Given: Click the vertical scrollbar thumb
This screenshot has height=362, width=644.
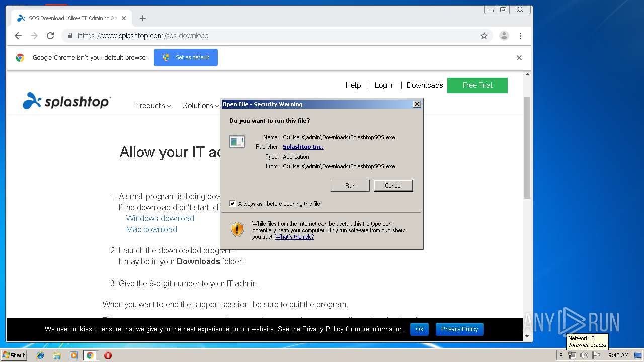Looking at the screenshot, I should point(527,147).
